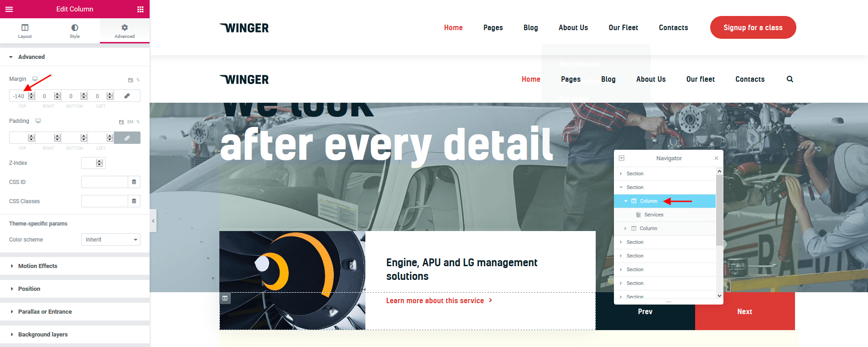Close the Navigator panel
Viewport: 868px width, 347px height.
click(716, 158)
